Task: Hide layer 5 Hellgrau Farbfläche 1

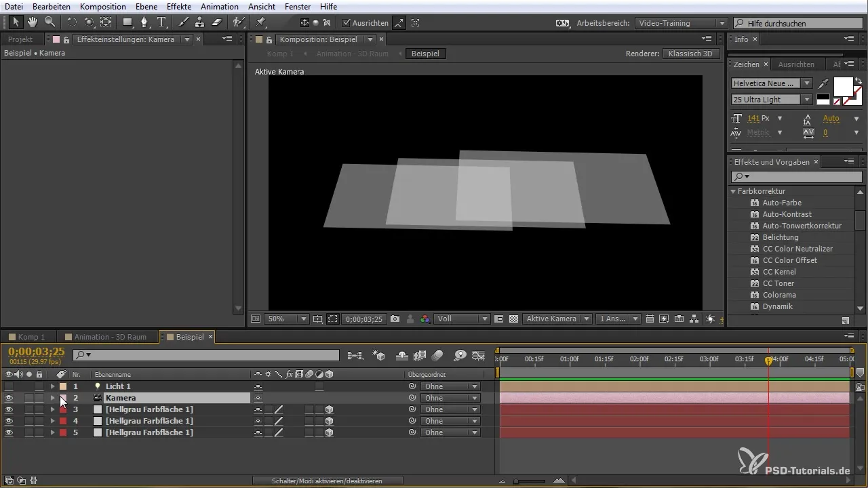Action: [9, 432]
